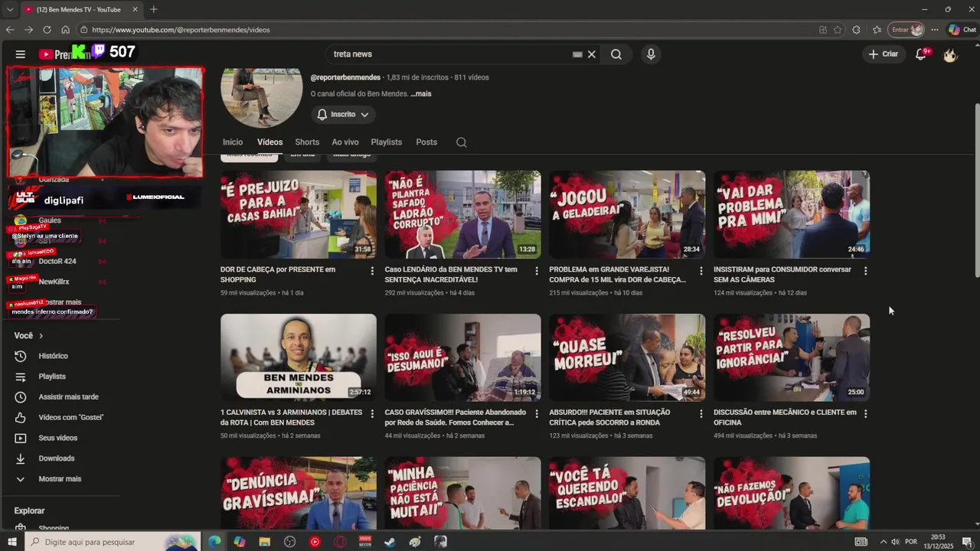Image resolution: width=980 pixels, height=551 pixels.
Task: Click the search magnifier button
Action: [x=616, y=54]
